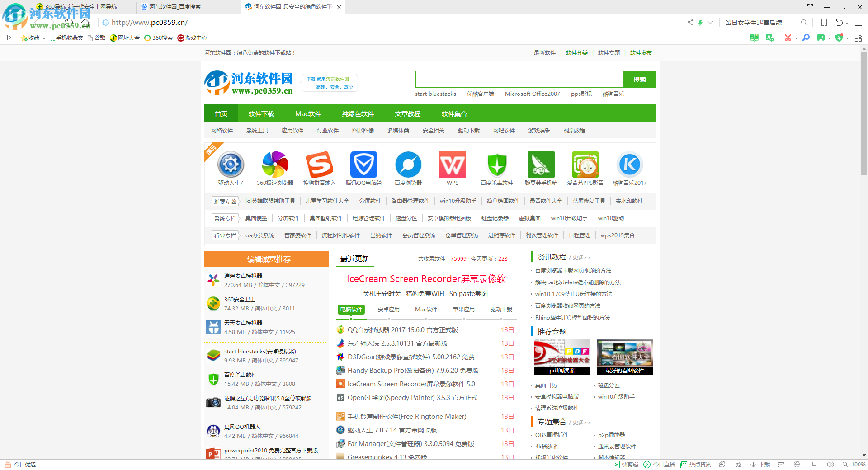Expand the 收藏 favorites dropdown
The width and height of the screenshot is (868, 470).
[44, 38]
